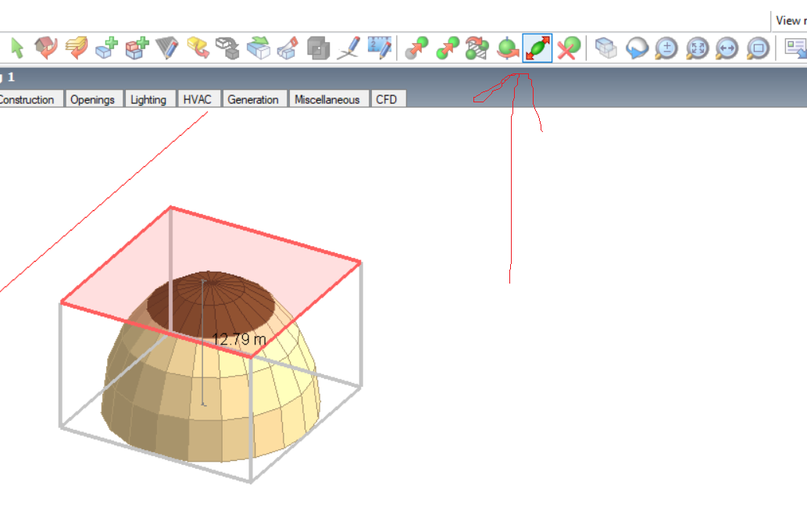Add a new block using single-box plus icon

[x=106, y=48]
